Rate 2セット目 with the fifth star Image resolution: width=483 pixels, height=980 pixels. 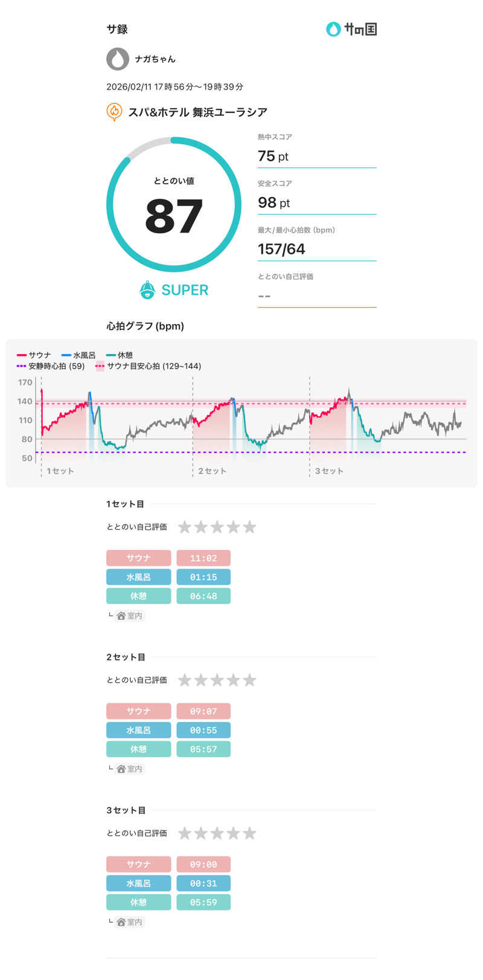249,680
